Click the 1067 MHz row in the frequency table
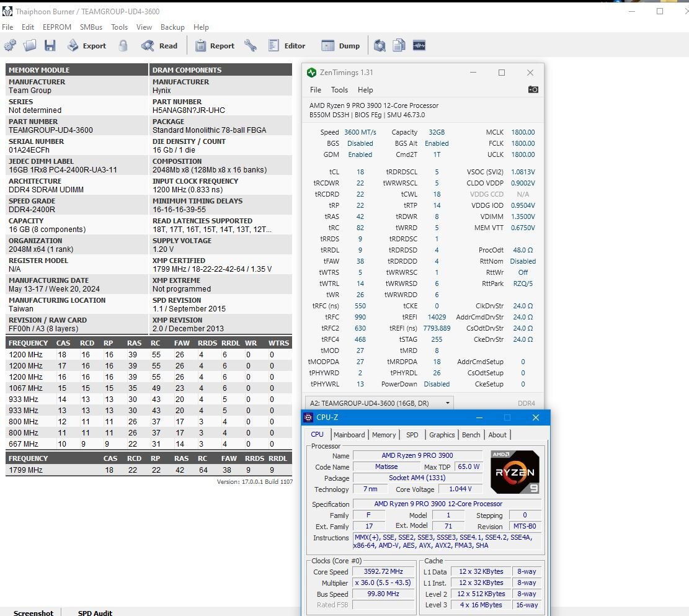 pyautogui.click(x=148, y=388)
